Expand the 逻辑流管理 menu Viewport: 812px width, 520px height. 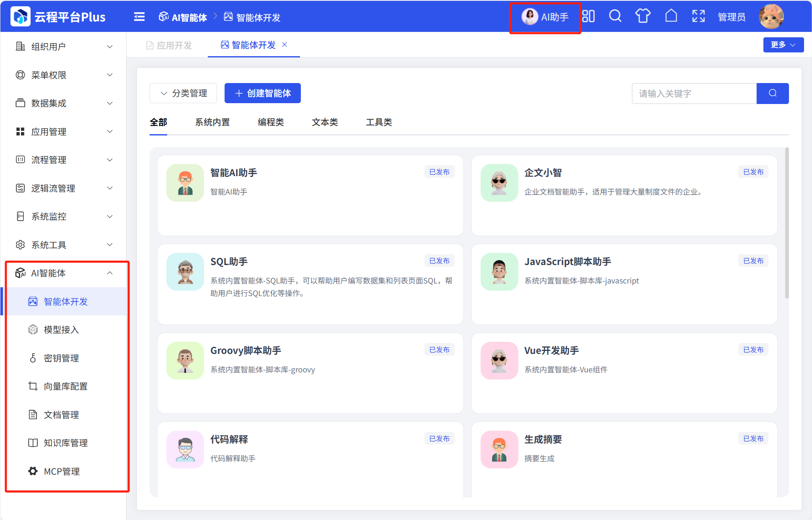pyautogui.click(x=63, y=188)
